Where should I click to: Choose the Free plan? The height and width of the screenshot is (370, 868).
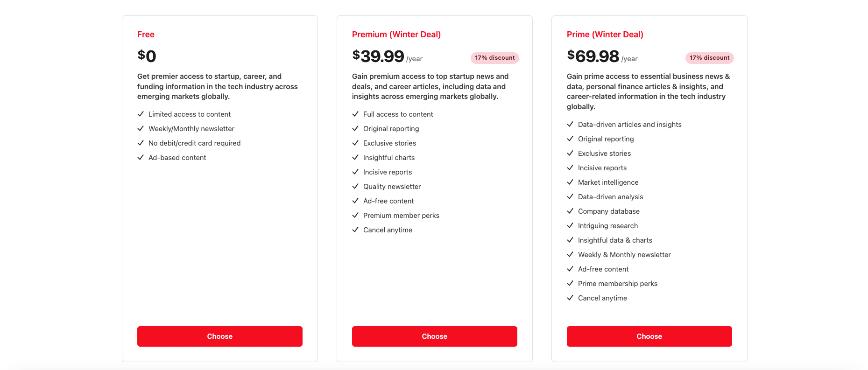coord(219,336)
